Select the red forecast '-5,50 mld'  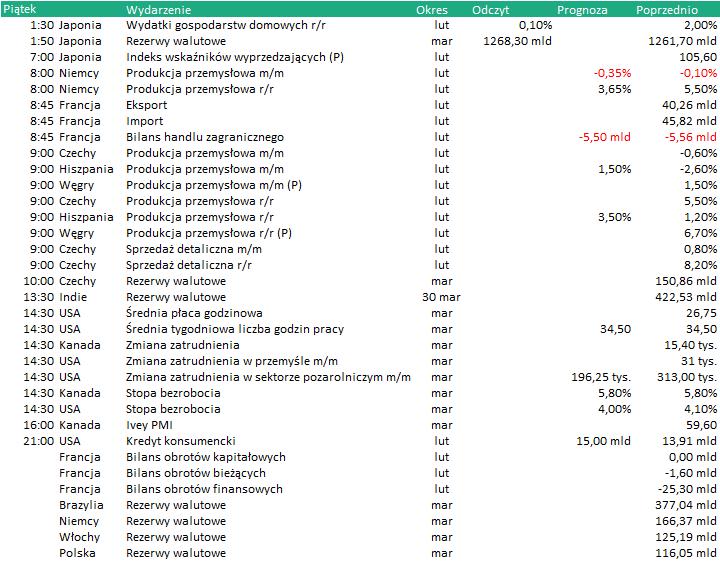point(605,137)
